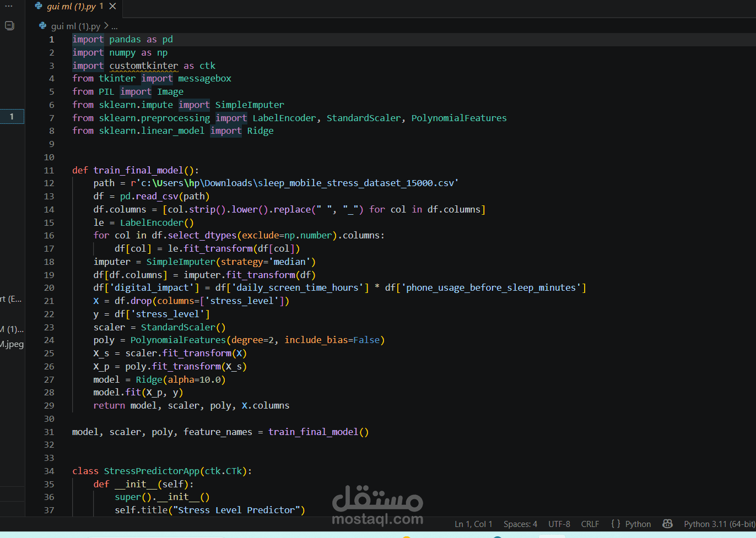Click the Python icon on the editor tab

pos(38,6)
